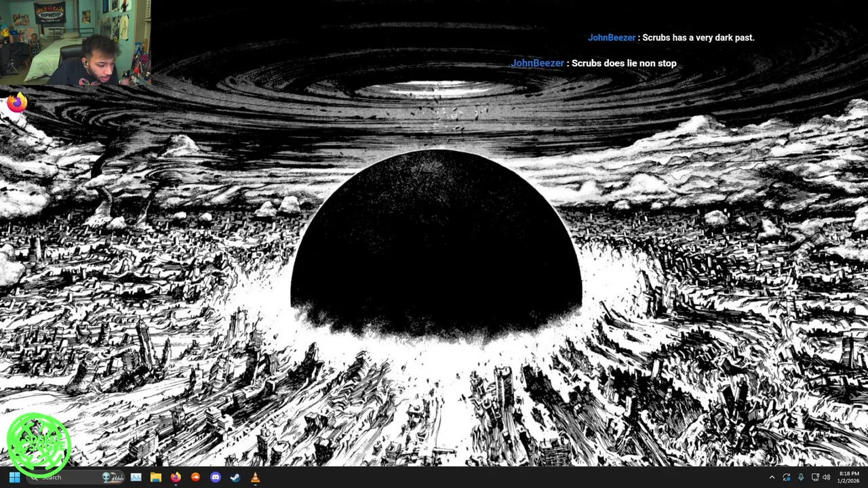Open the Windows Start menu
The image size is (868, 488).
coord(14,477)
